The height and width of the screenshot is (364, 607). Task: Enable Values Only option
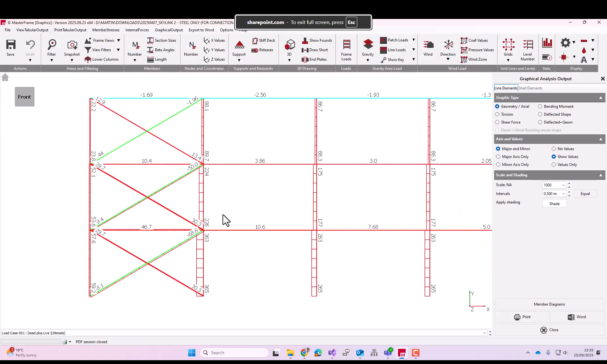(554, 165)
